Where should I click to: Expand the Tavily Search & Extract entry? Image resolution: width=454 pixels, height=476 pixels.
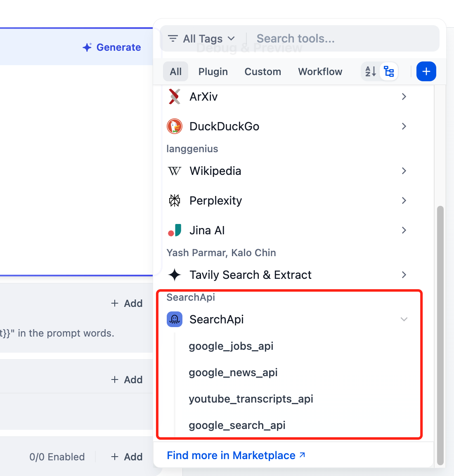(404, 275)
